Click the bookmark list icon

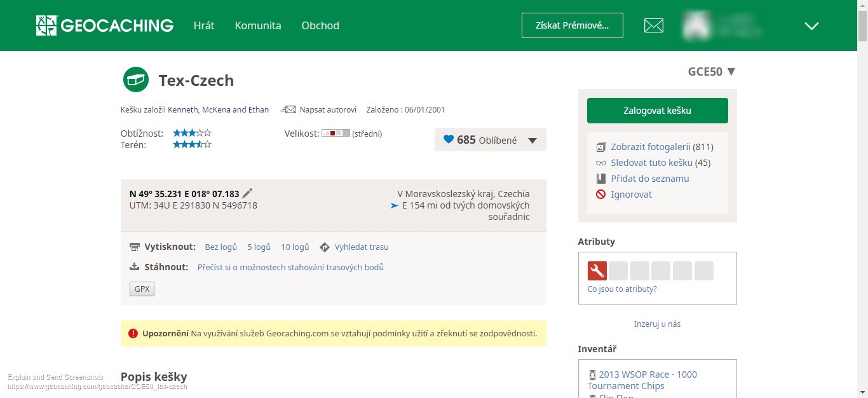point(601,179)
